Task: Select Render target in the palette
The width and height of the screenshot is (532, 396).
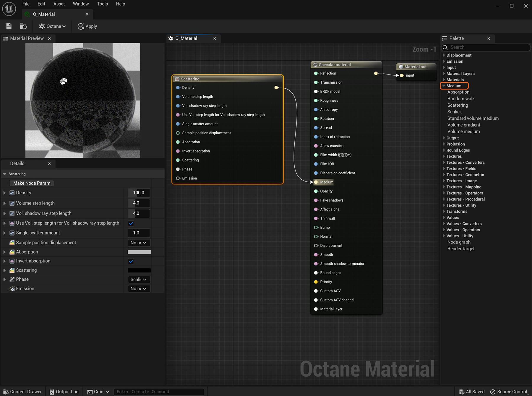Action: click(461, 249)
